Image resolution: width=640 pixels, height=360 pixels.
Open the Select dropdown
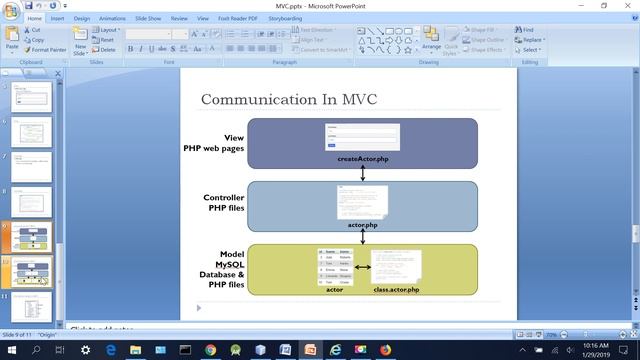pyautogui.click(x=528, y=50)
